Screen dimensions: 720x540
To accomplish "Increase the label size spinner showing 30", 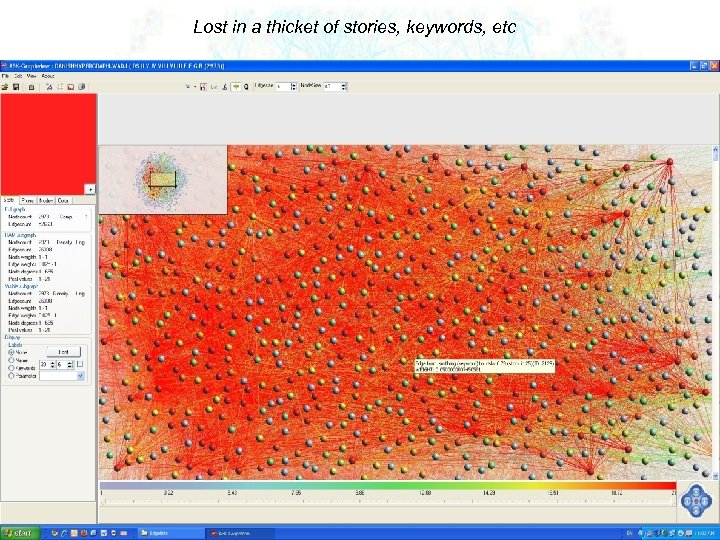I will point(53,362).
